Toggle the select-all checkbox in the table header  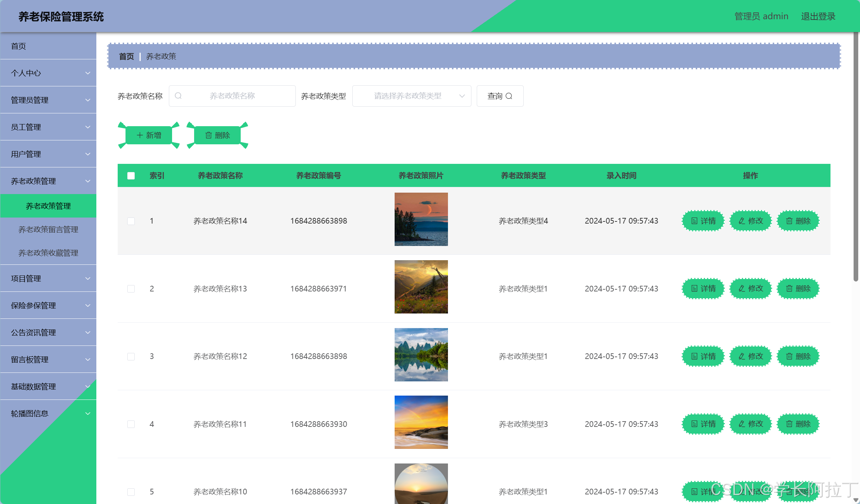point(131,176)
